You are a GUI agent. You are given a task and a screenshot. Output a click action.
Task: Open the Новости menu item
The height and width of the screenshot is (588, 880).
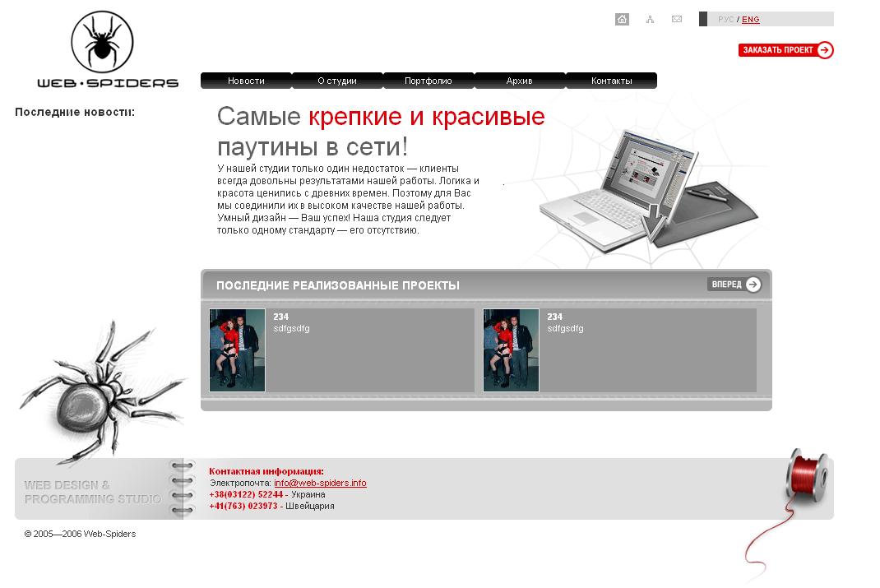click(246, 81)
